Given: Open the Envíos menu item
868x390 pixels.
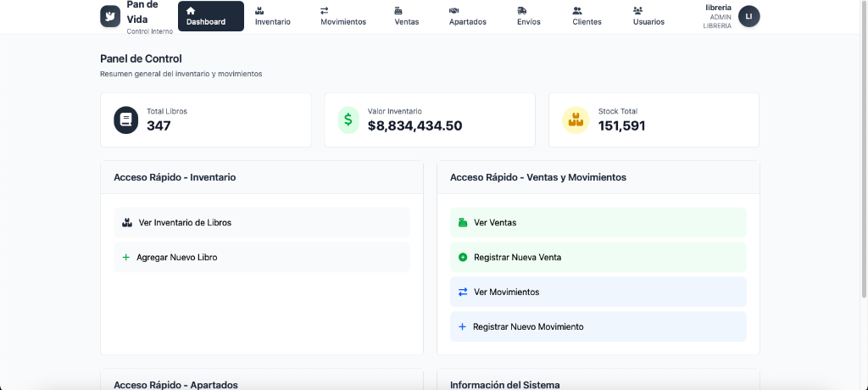Looking at the screenshot, I should point(529,16).
